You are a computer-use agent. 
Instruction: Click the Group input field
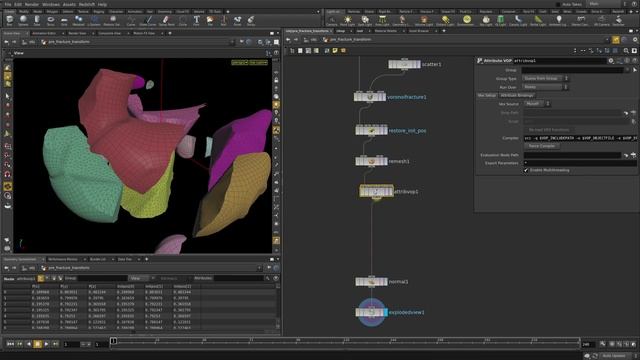pos(572,70)
